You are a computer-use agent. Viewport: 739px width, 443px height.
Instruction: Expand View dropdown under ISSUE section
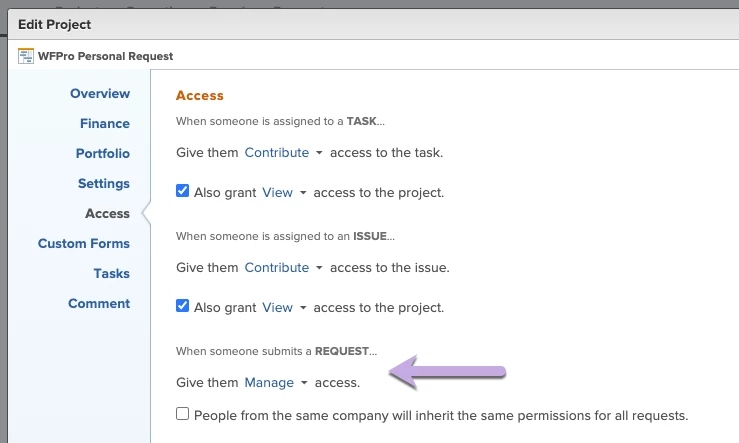click(x=284, y=308)
